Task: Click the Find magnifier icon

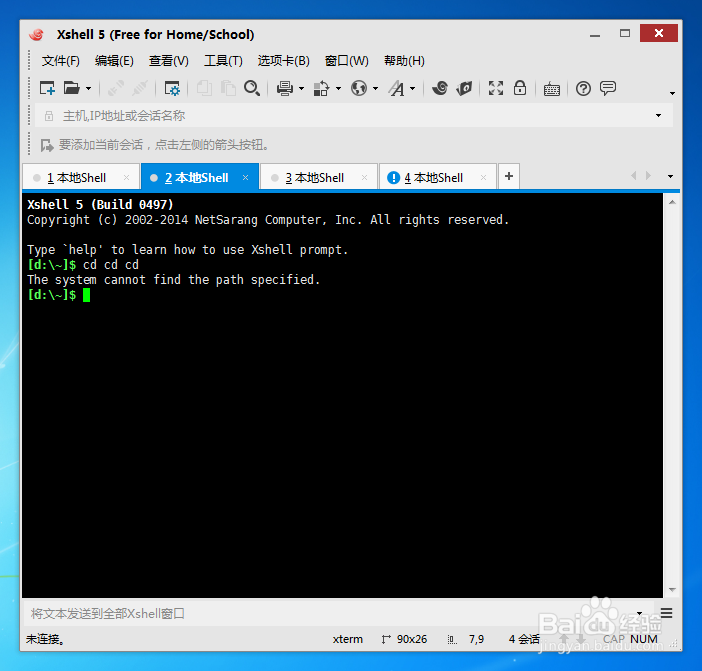Action: coord(252,88)
